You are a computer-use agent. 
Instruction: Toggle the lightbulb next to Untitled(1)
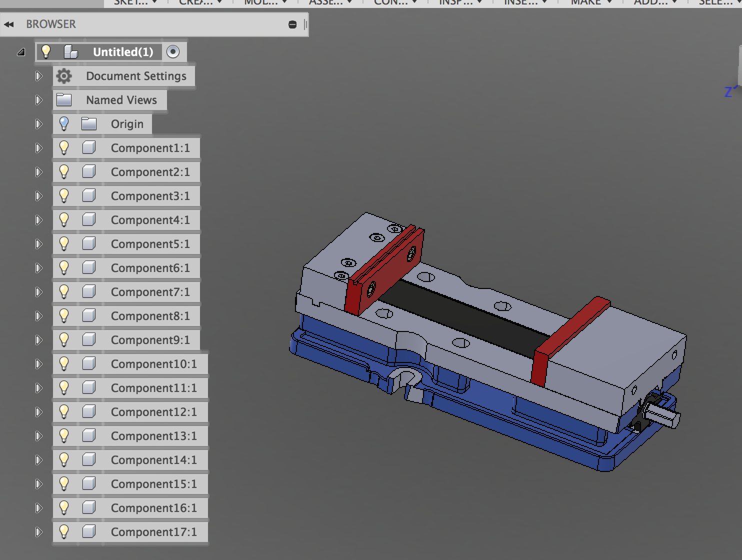(46, 51)
